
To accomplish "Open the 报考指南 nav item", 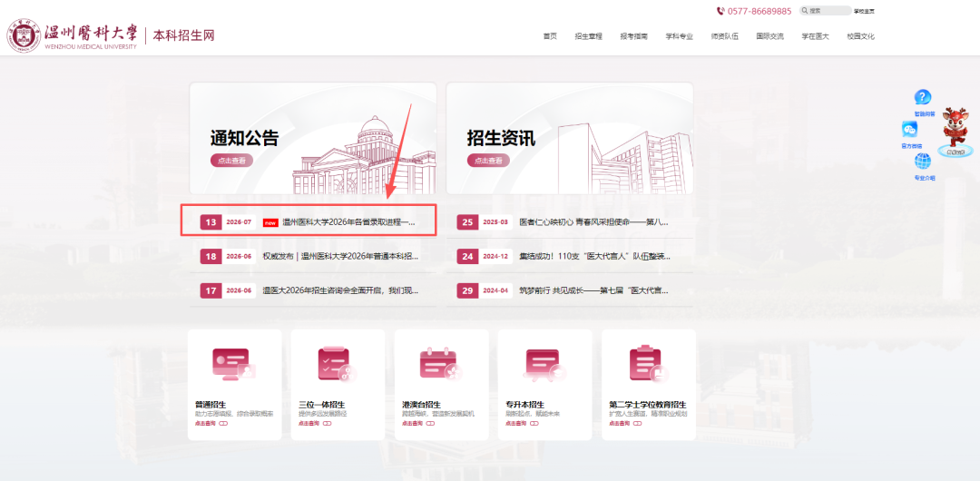I will 633,36.
